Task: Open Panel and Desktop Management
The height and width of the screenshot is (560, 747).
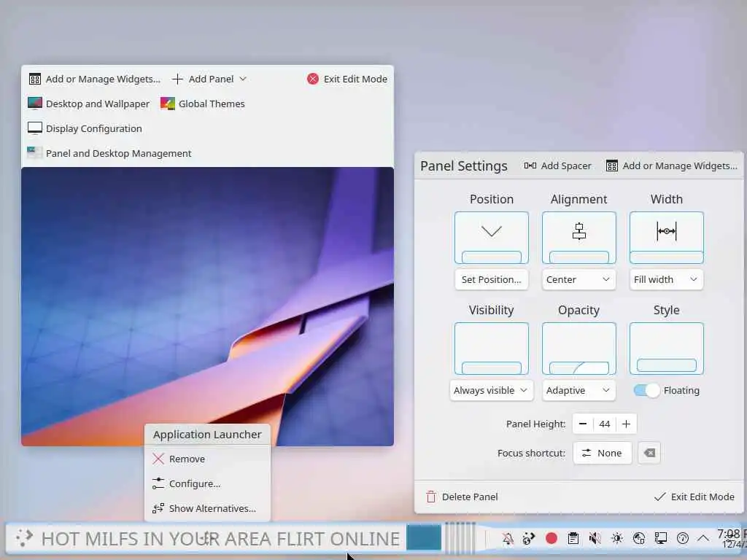Action: click(109, 153)
